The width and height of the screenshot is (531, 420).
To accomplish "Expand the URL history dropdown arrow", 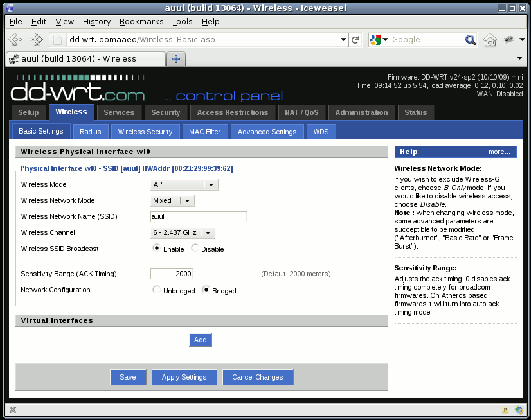I will coord(343,40).
